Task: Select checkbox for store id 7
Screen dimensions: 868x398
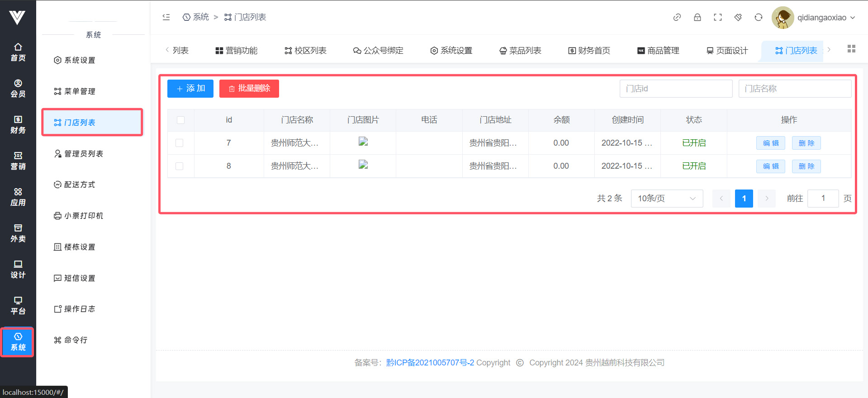Action: coord(180,143)
